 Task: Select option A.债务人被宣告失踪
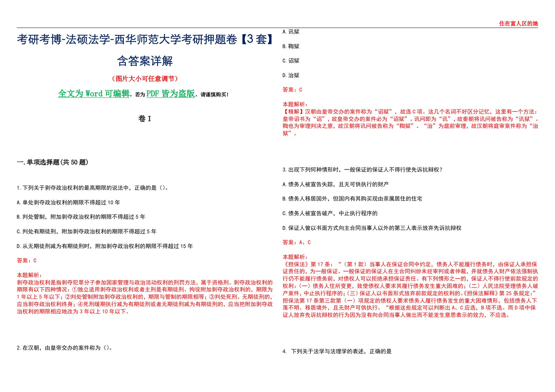(x=336, y=184)
